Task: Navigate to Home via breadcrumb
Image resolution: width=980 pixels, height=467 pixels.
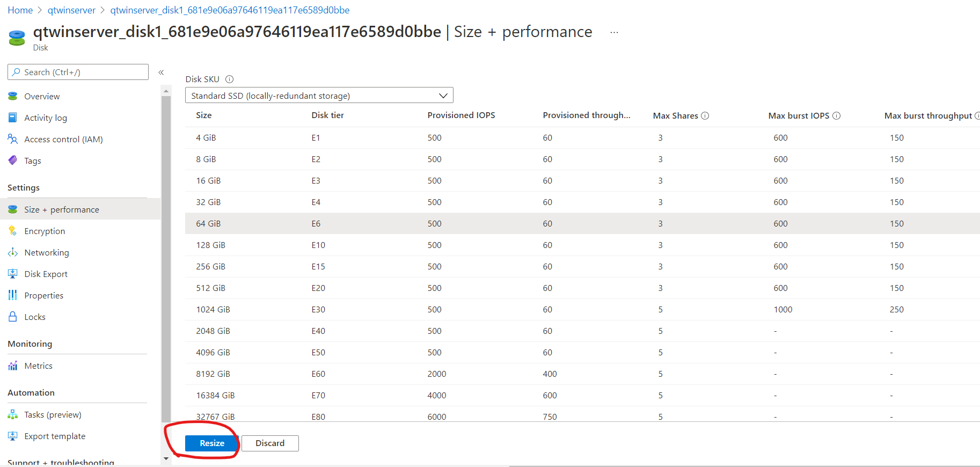Action: (x=20, y=10)
